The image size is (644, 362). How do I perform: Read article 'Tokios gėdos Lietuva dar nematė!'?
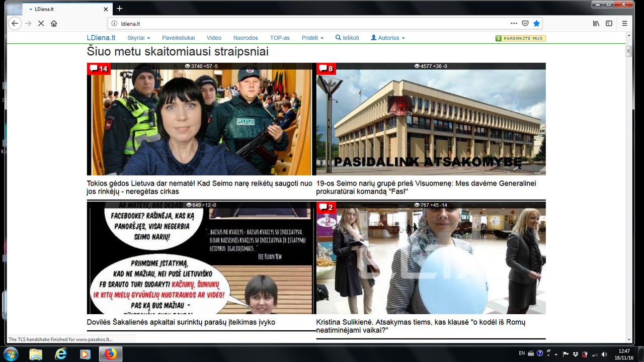click(200, 188)
